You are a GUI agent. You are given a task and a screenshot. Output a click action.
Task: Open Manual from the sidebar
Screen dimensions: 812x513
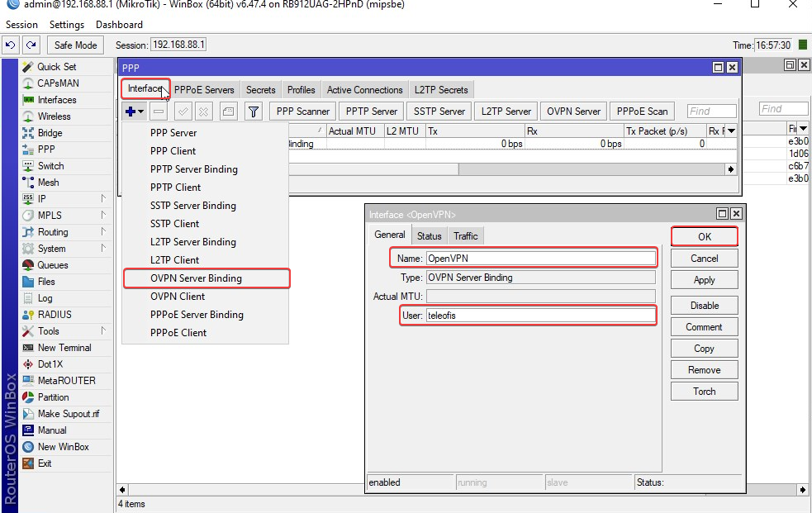pos(52,430)
